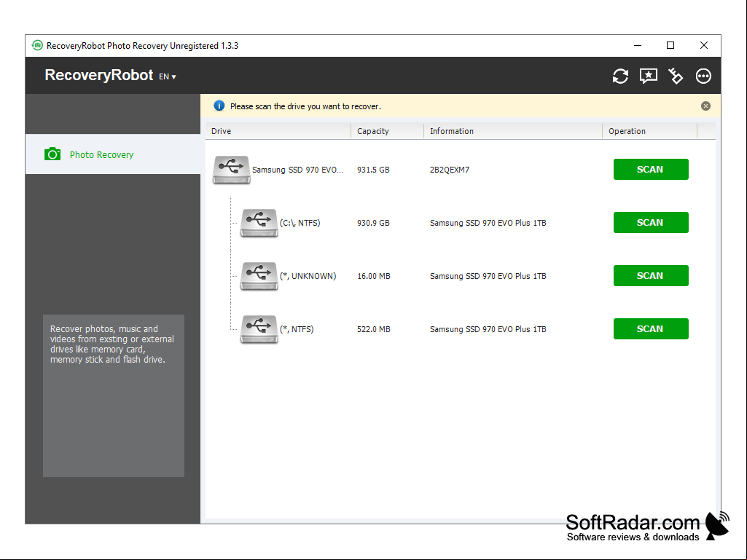The width and height of the screenshot is (747, 560).
Task: Select the Photo Recovery sidebar tab
Action: tap(113, 154)
